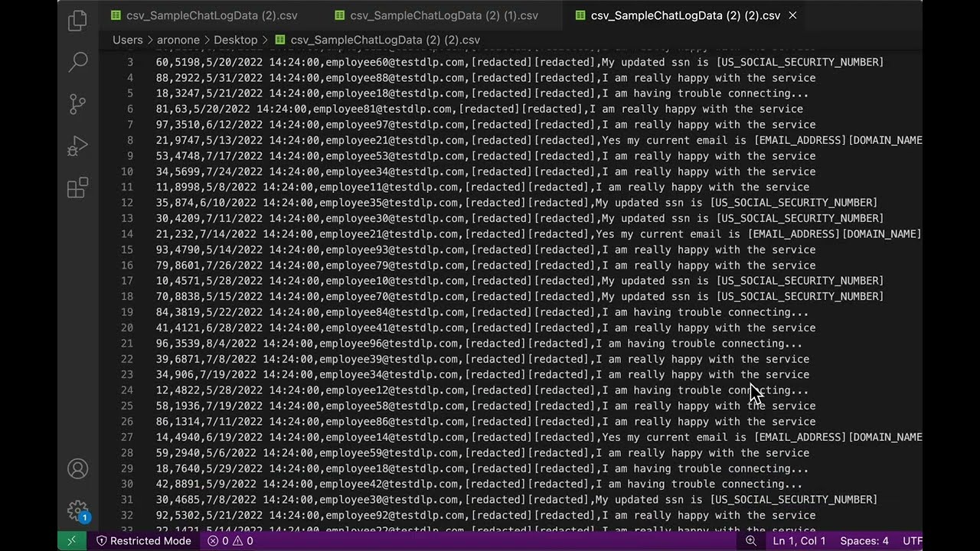Click the Users breadcrumb segment
The width and height of the screenshot is (980, 551).
click(128, 40)
